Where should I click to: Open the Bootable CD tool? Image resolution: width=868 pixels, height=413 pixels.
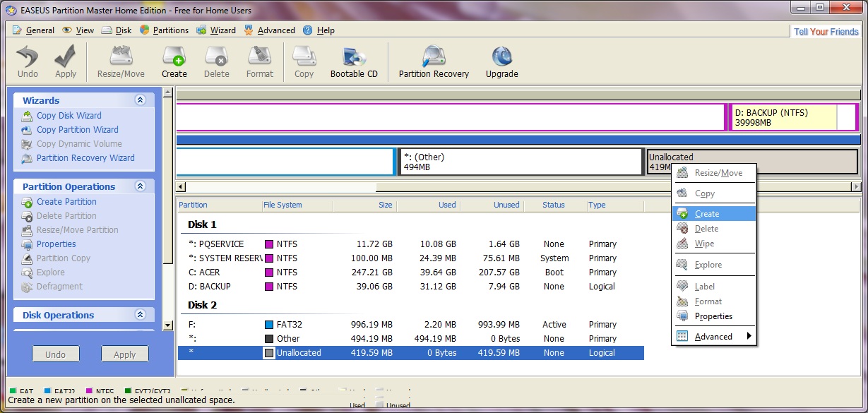tap(354, 61)
